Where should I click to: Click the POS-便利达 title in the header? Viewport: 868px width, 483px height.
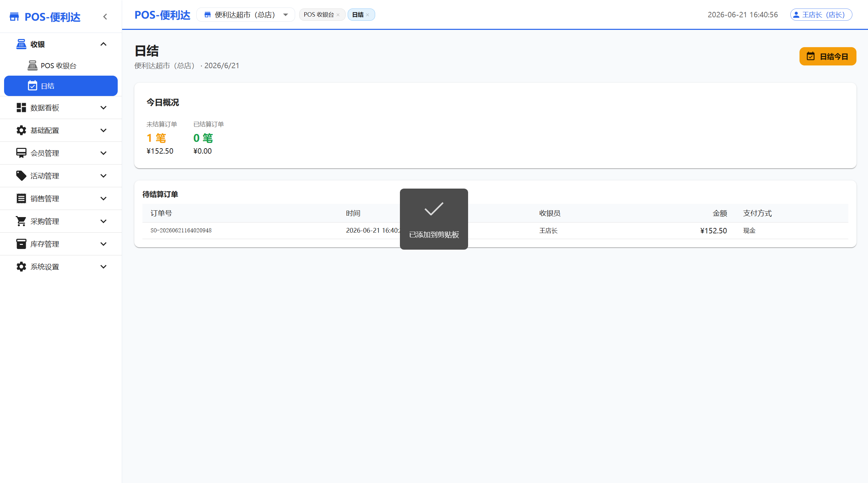(162, 15)
